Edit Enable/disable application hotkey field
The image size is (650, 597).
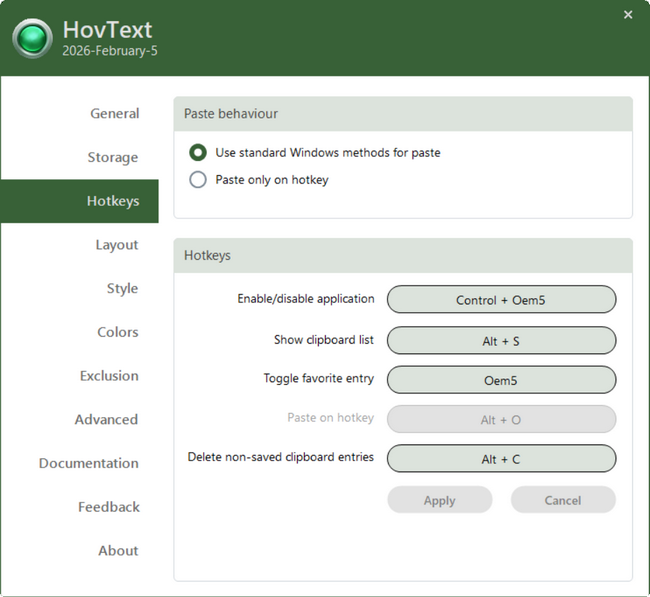501,300
